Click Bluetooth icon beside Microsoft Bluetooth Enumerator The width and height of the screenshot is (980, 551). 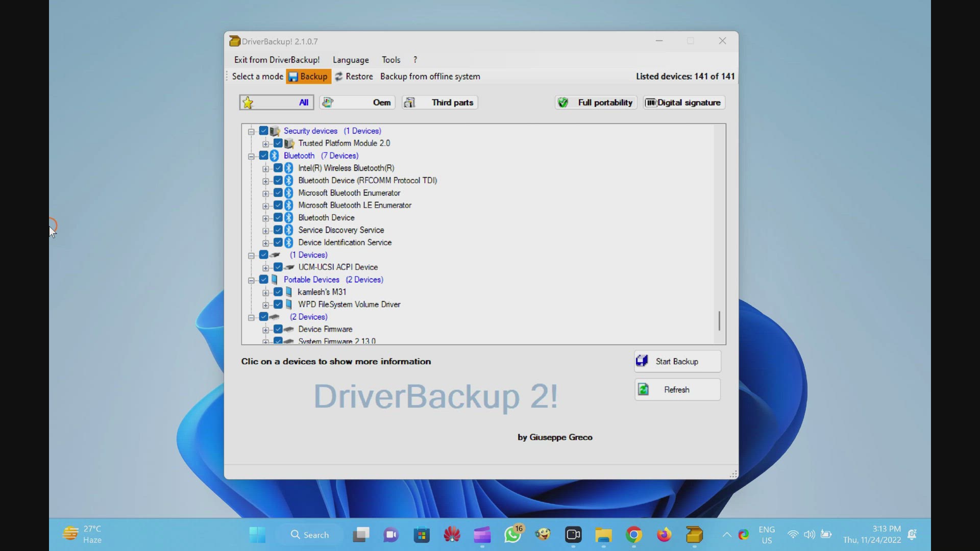point(289,193)
